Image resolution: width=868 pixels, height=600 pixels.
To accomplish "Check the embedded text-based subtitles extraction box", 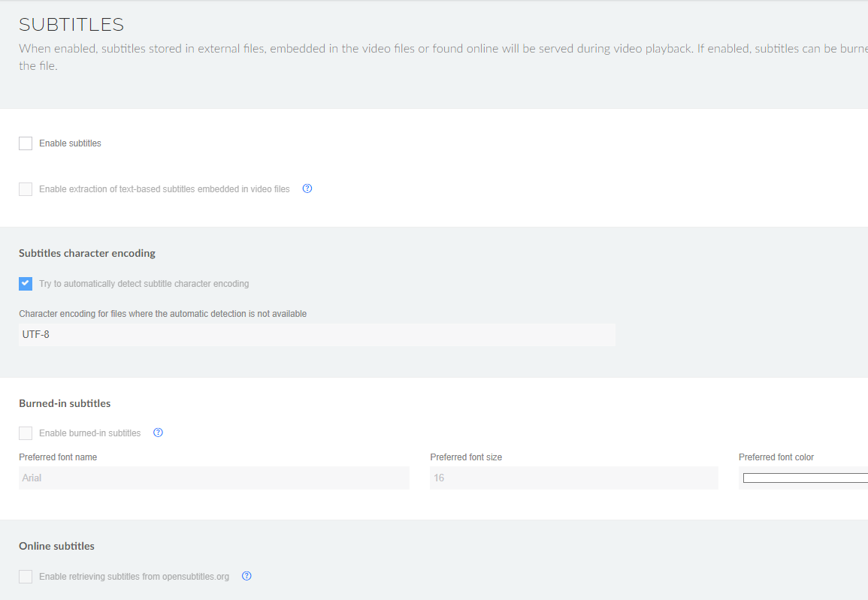I will [26, 189].
